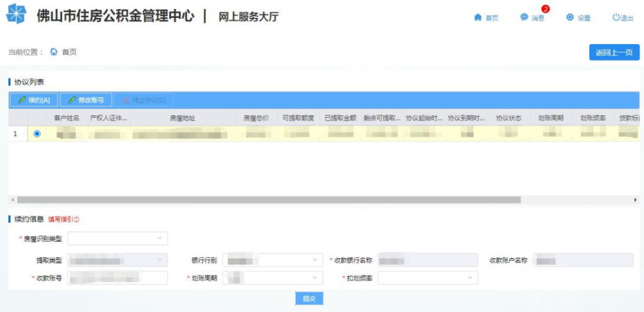This screenshot has width=644, height=312.
Task: Click the scrollbar left arrow
Action: (x=13, y=200)
